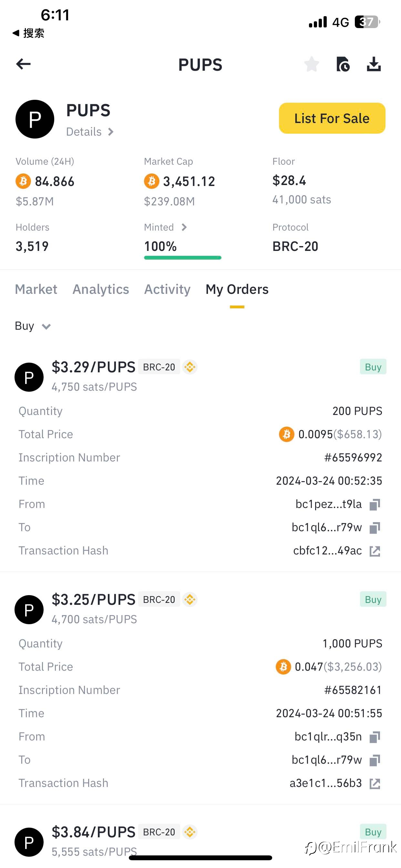This screenshot has width=401, height=868.
Task: Tap the download icon in header
Action: coord(374,64)
